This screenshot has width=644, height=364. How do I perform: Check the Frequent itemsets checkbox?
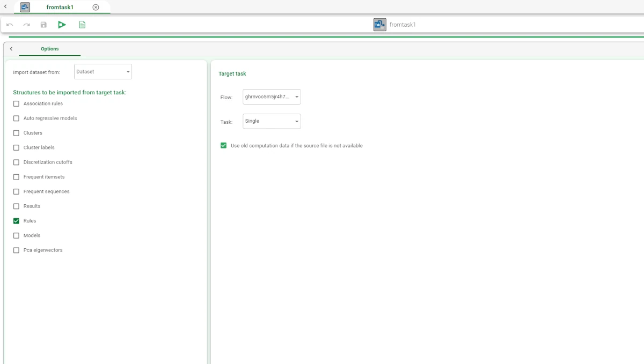tap(16, 177)
